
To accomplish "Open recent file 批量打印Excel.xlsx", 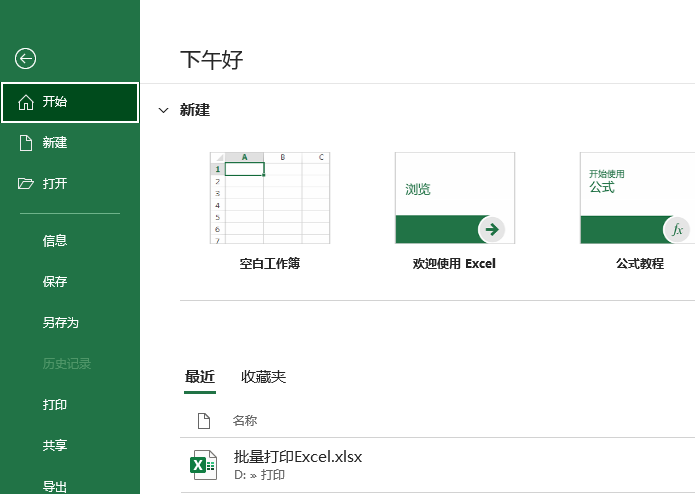I will pyautogui.click(x=437, y=465).
